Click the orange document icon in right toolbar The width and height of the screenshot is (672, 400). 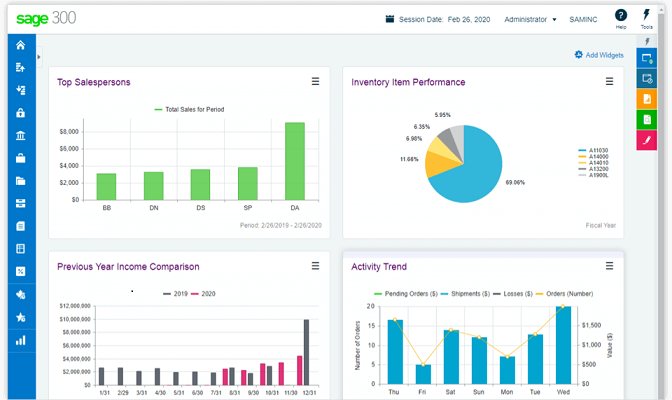click(x=647, y=99)
